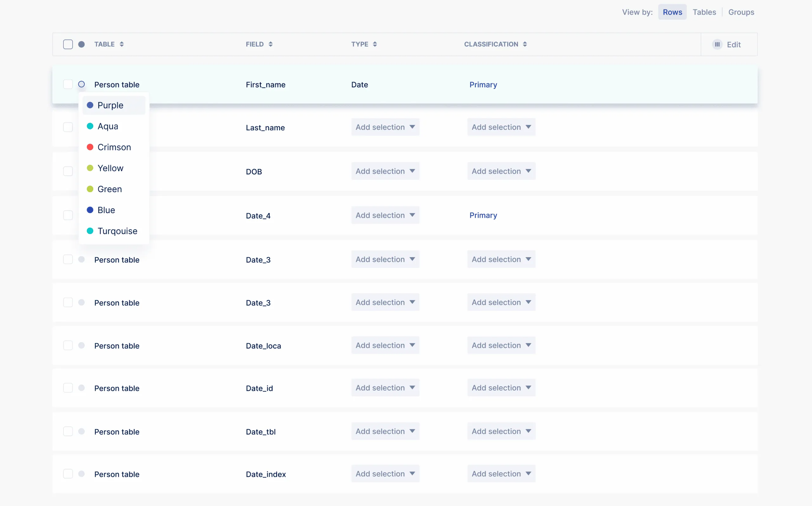
Task: Click the crimson color dot beside Crimson
Action: [90, 147]
